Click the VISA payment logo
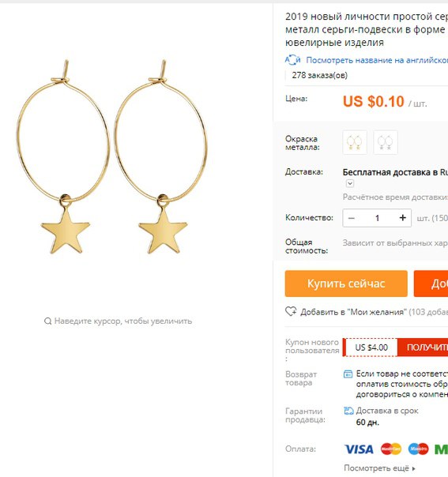The width and height of the screenshot is (448, 477). pyautogui.click(x=359, y=449)
